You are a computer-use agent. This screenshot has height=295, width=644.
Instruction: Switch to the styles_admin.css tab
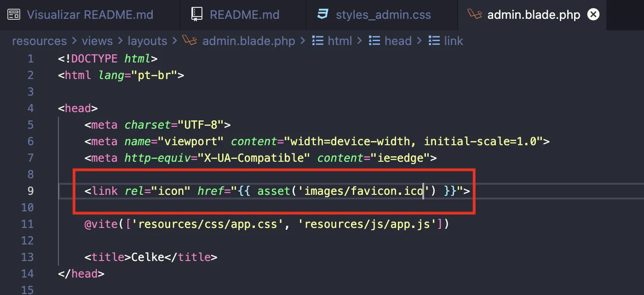[x=382, y=14]
